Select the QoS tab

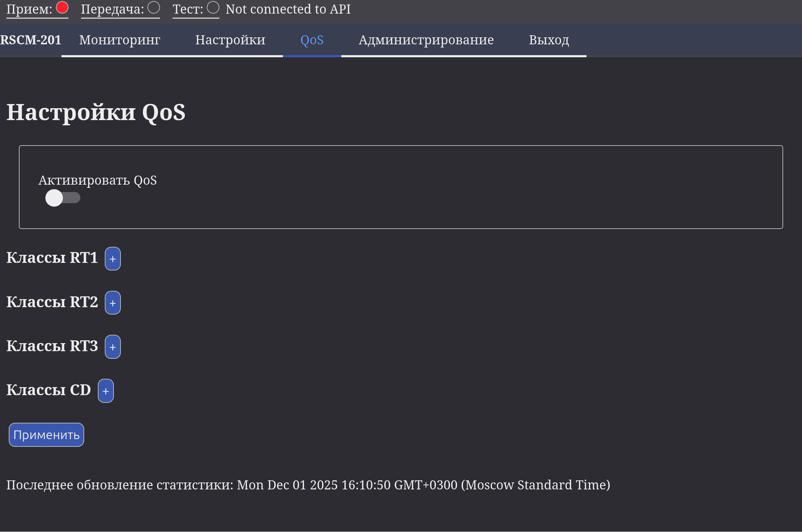[312, 40]
